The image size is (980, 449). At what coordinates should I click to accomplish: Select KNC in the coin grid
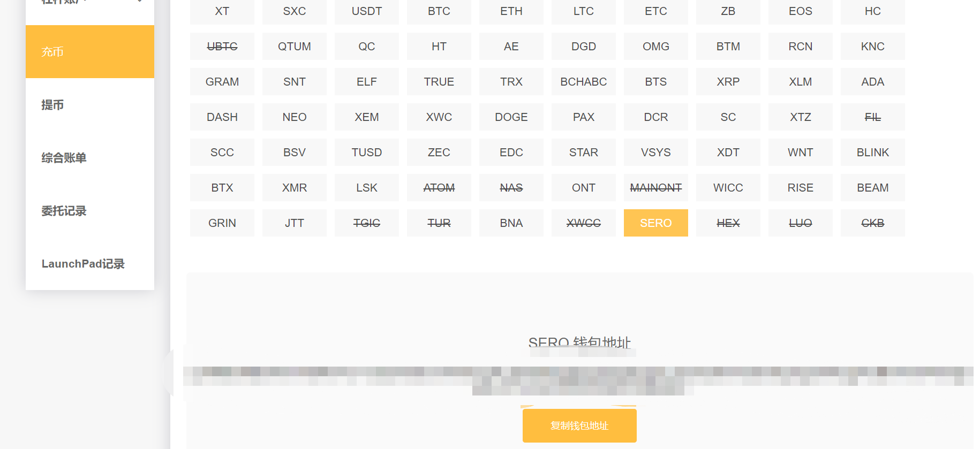click(873, 47)
